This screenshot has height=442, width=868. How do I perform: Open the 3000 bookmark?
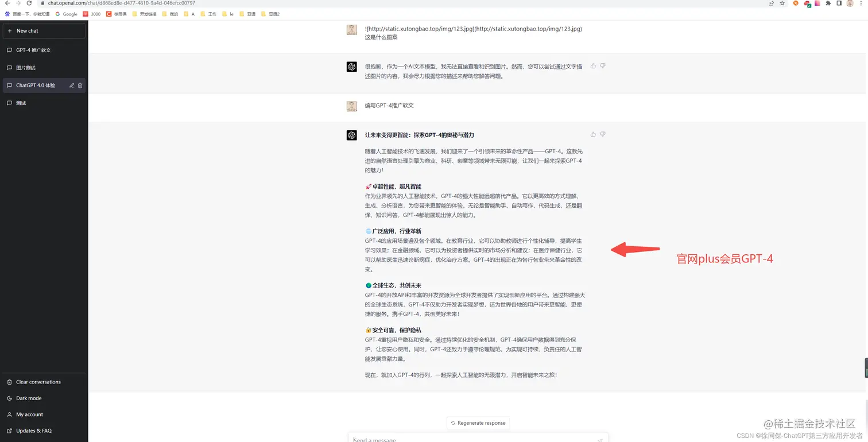tap(92, 14)
